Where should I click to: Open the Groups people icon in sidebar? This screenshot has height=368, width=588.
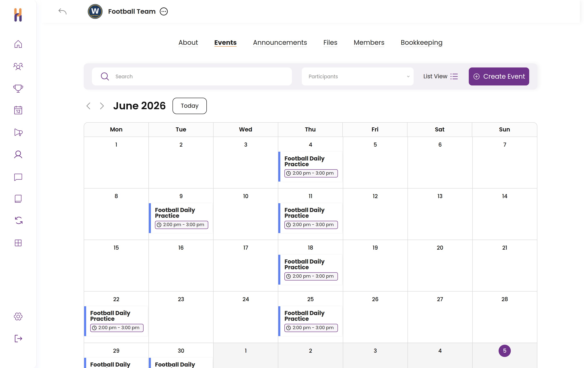coord(18,66)
